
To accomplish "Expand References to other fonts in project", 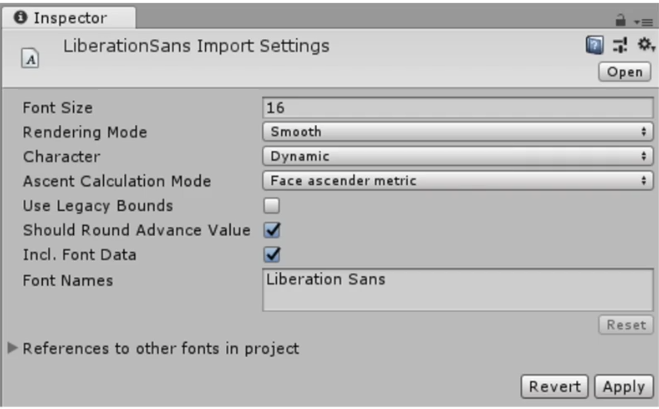I will click(12, 349).
